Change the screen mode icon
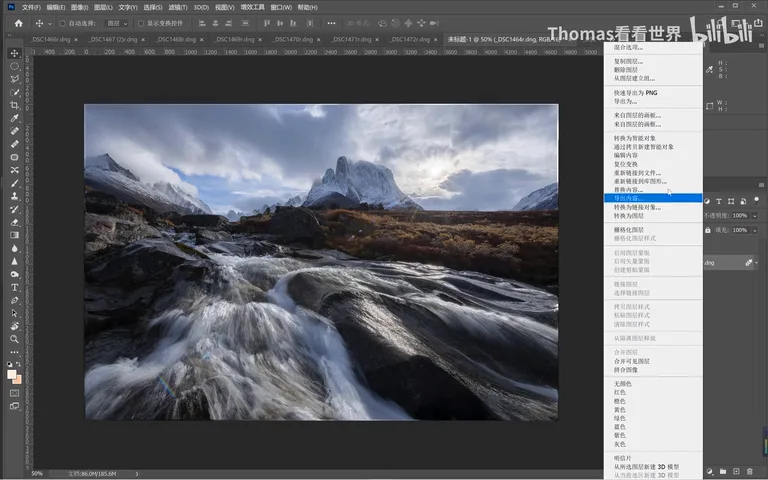Image resolution: width=768 pixels, height=480 pixels. tap(15, 406)
